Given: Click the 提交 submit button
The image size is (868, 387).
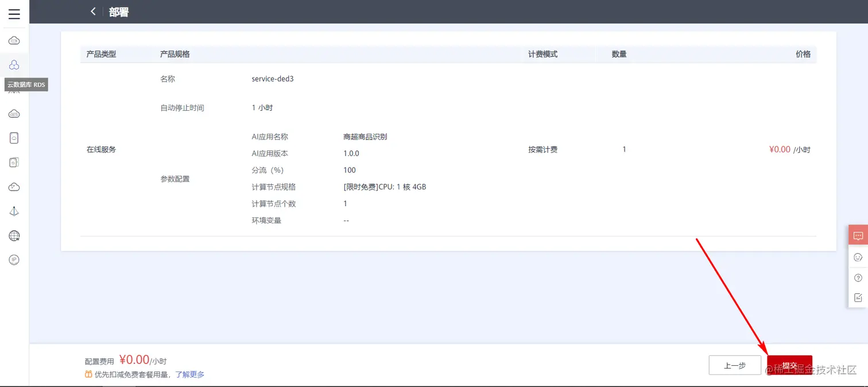Looking at the screenshot, I should point(789,365).
